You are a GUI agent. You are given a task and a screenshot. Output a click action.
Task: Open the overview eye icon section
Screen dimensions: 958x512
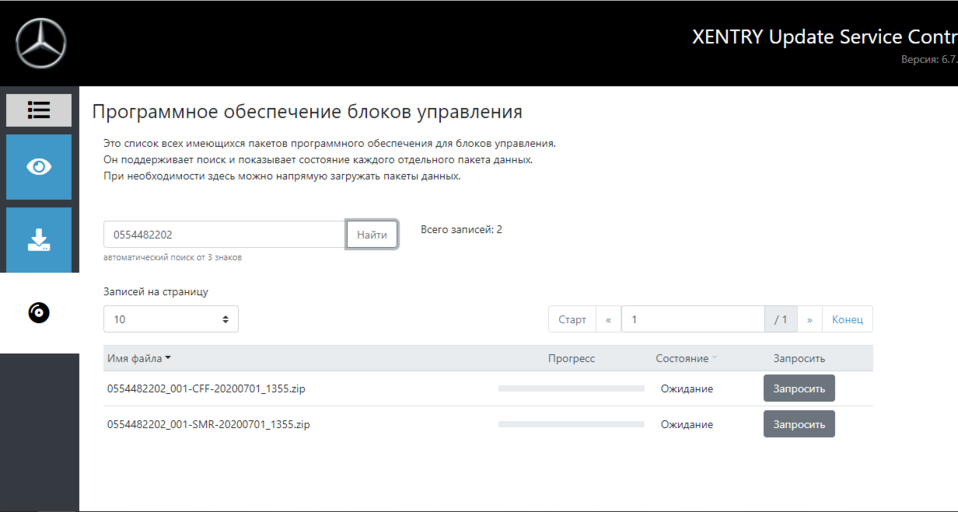pos(38,167)
